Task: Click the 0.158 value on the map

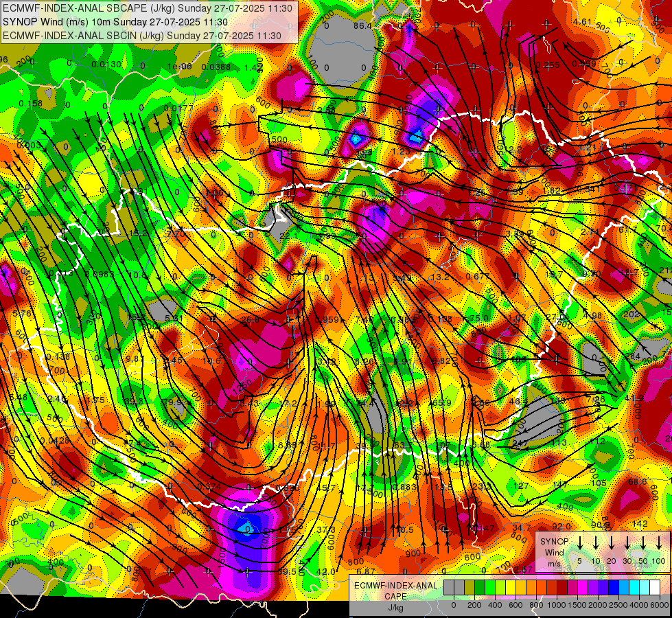Action: (x=31, y=104)
